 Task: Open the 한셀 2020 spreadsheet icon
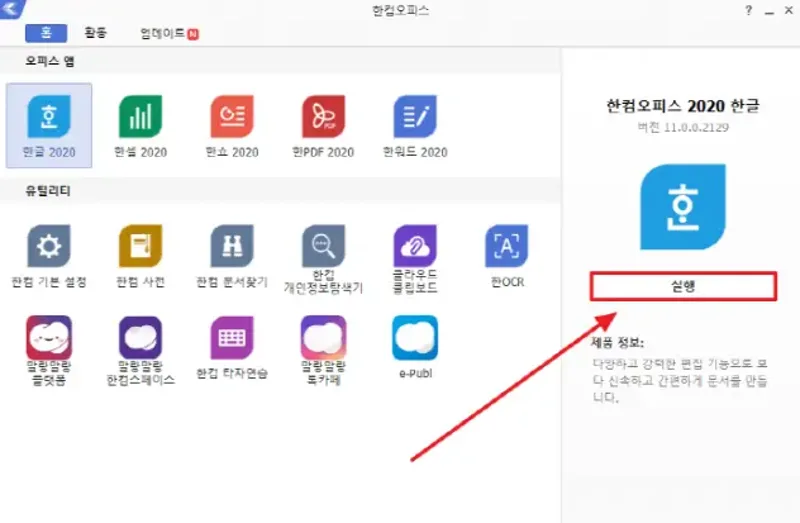[140, 116]
